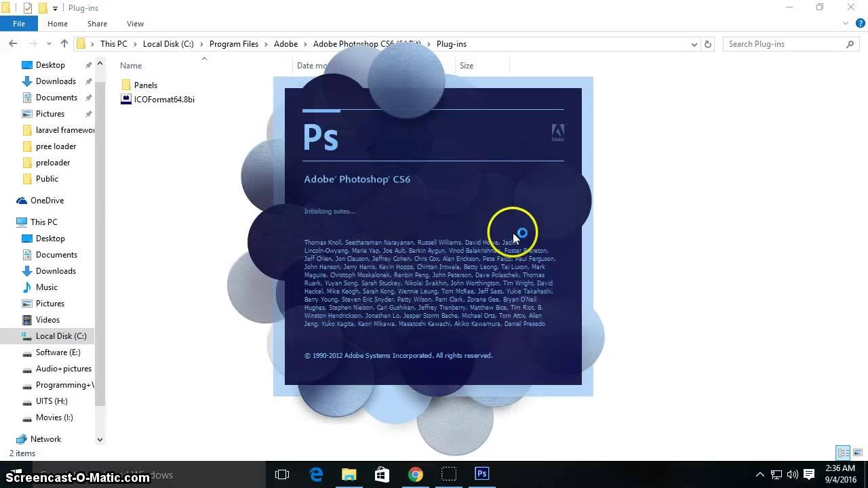Select the Panels folder
Screen dimensions: 868x488
point(140,85)
